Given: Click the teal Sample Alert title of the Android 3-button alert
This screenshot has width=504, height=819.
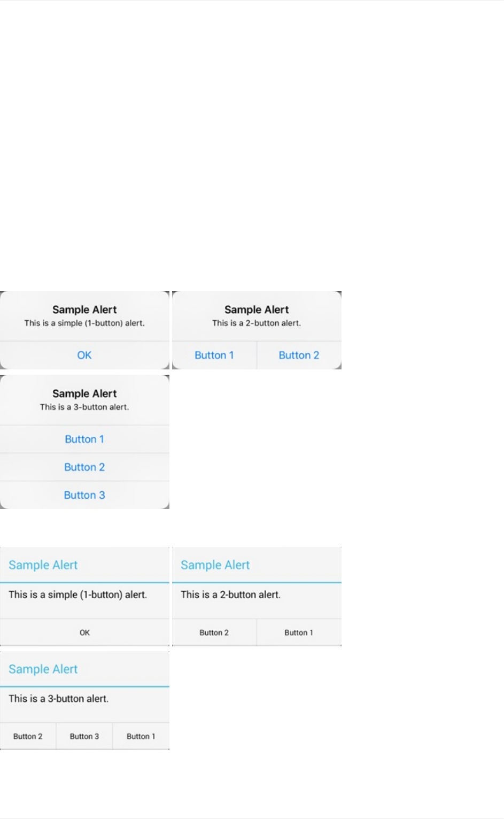Looking at the screenshot, I should (43, 669).
